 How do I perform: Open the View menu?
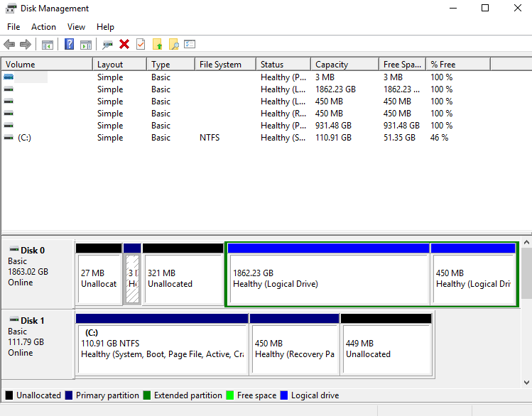[76, 27]
